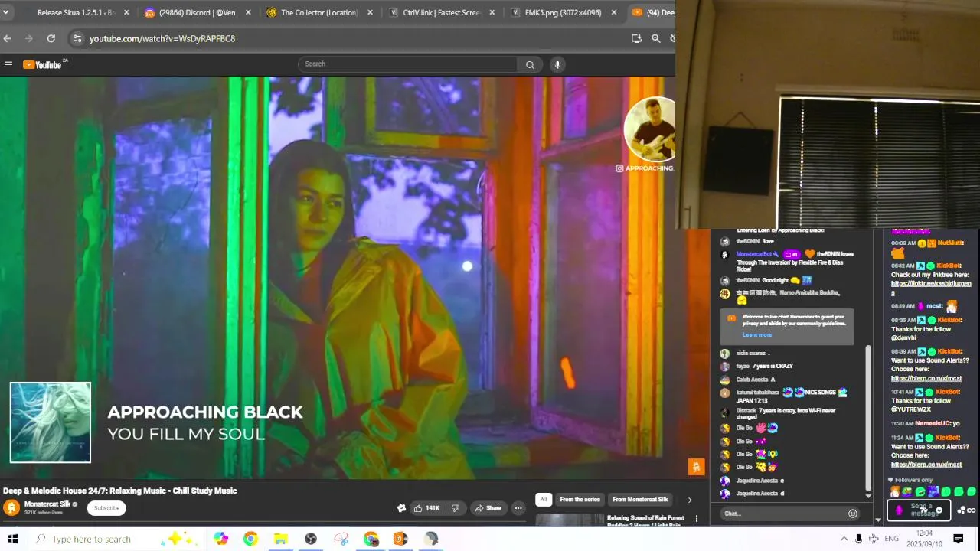Open site information icon in address bar
Image resolution: width=980 pixels, height=551 pixels.
pos(77,38)
